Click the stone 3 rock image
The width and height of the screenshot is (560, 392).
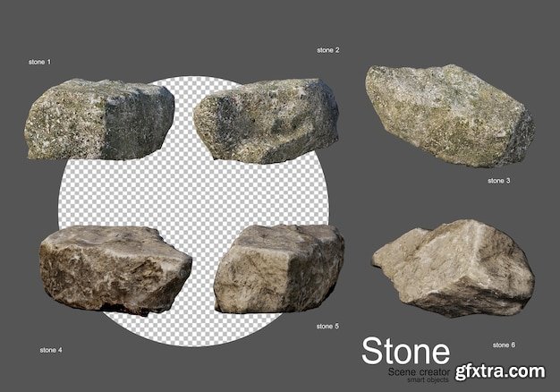(x=447, y=116)
